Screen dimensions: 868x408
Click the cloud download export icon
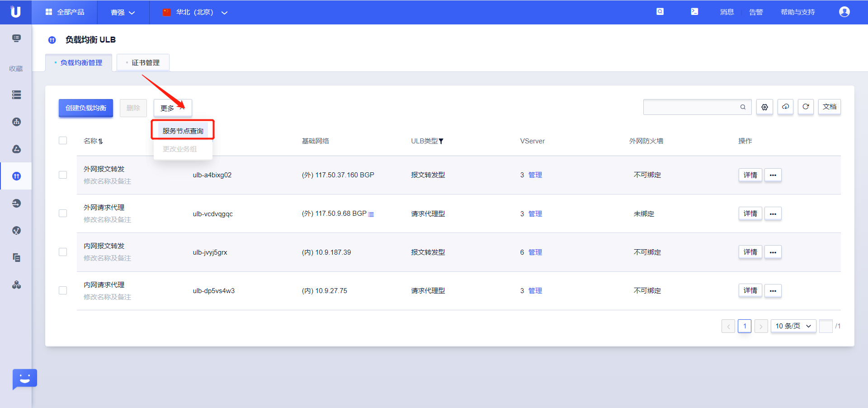coord(785,107)
